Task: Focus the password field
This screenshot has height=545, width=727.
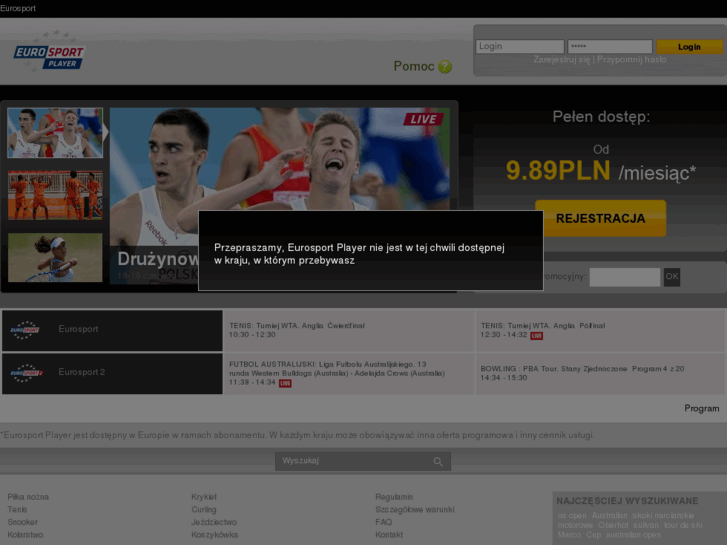Action: click(610, 46)
